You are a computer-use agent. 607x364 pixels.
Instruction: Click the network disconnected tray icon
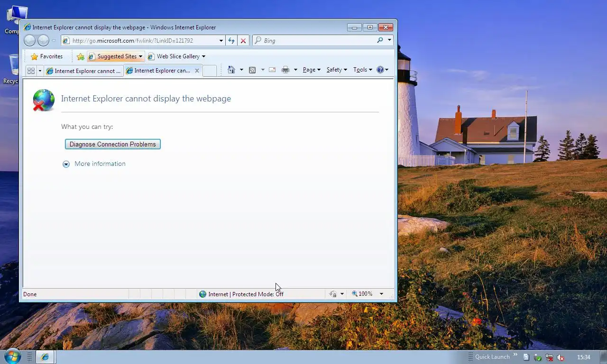549,357
